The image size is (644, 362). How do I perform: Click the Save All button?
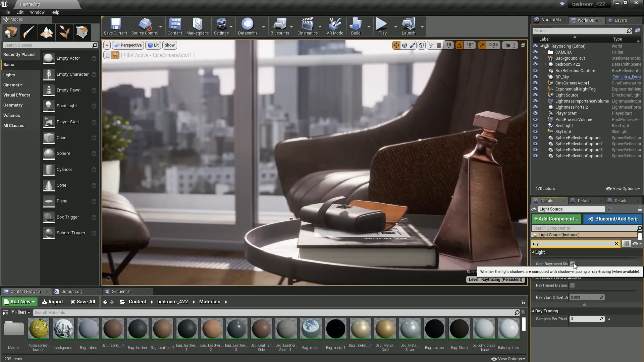83,301
